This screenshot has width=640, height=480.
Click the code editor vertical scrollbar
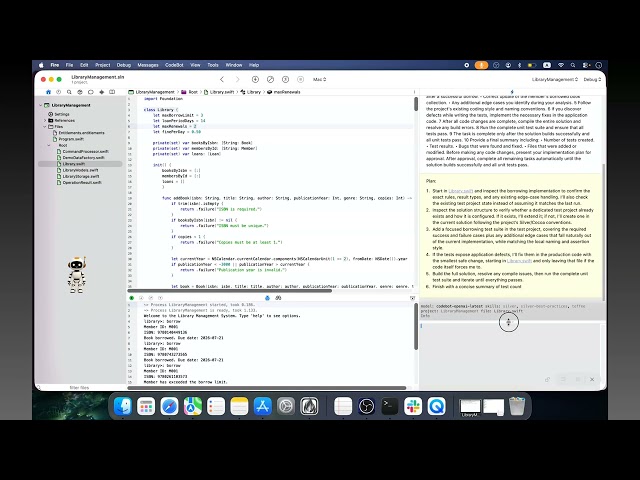(416, 104)
